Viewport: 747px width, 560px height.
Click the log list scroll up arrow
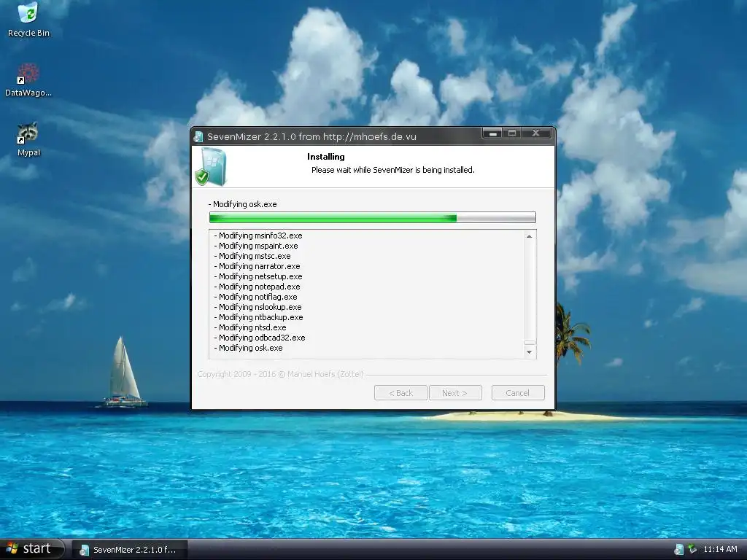(530, 236)
